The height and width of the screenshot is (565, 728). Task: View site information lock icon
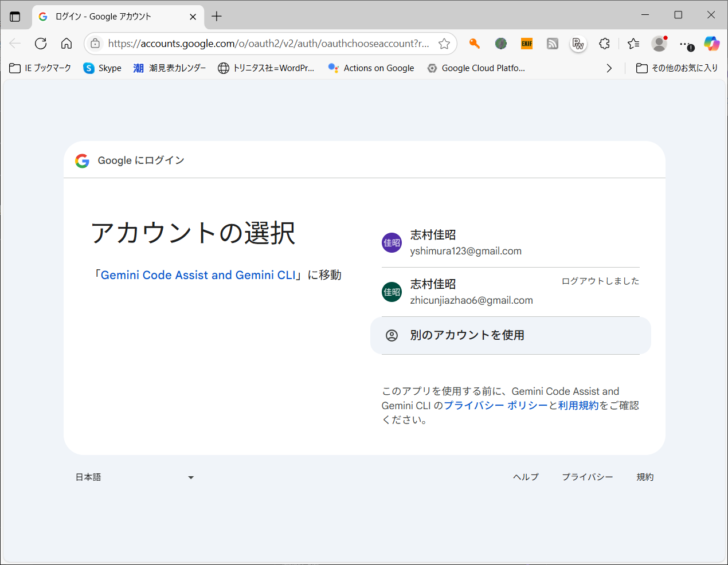coord(95,44)
